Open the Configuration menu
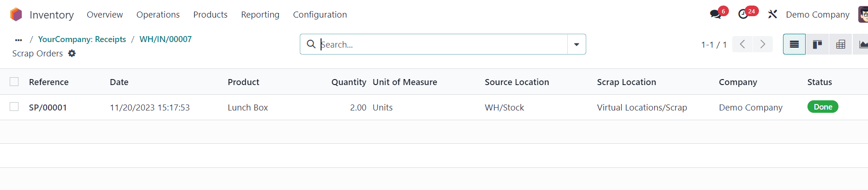 (x=320, y=15)
